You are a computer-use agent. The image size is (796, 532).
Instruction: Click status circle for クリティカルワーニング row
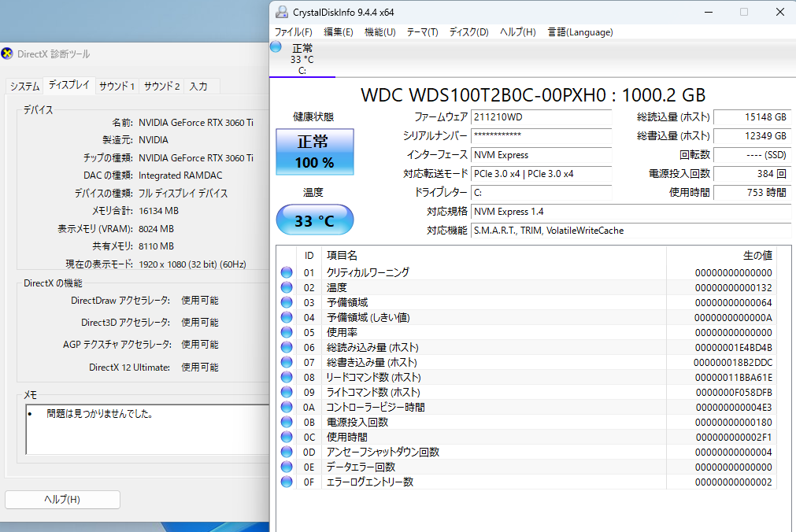pos(287,272)
